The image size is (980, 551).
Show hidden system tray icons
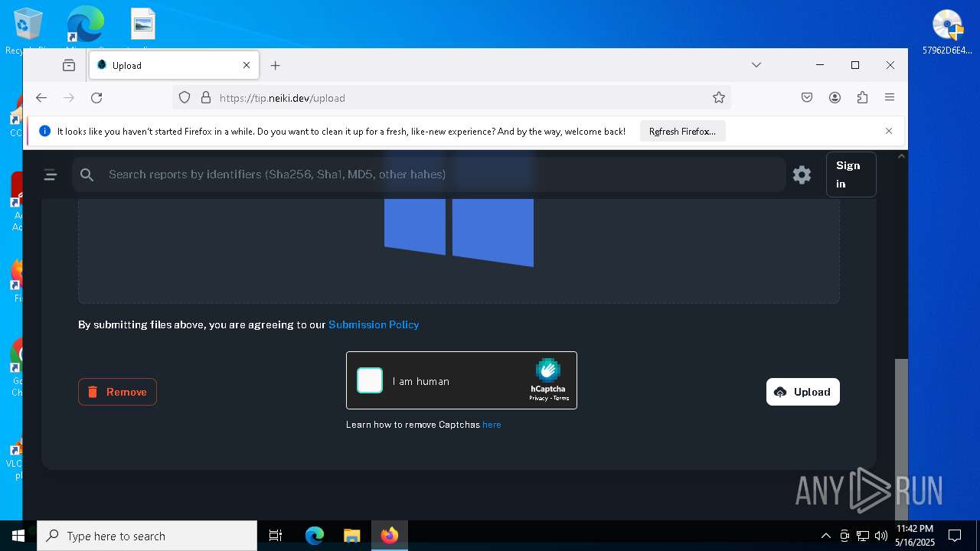(x=825, y=536)
